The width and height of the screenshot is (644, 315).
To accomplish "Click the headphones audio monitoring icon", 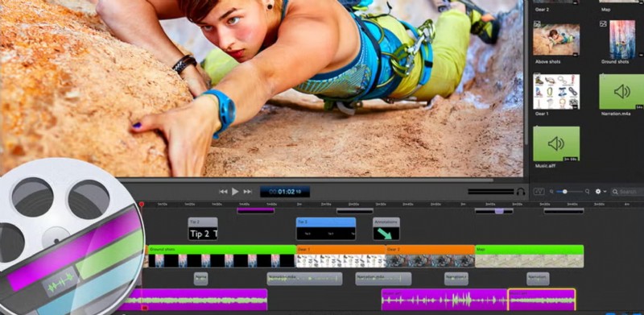I will pos(521,191).
